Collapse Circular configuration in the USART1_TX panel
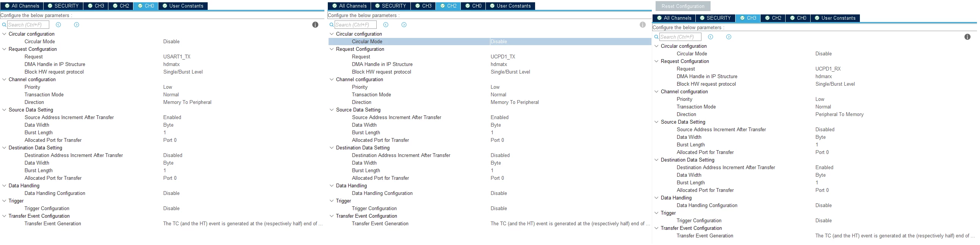This screenshot has height=245, width=980. pos(4,34)
